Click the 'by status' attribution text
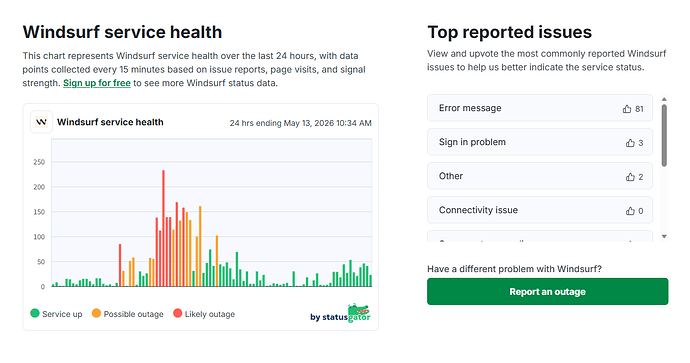690x363 pixels. [x=329, y=317]
